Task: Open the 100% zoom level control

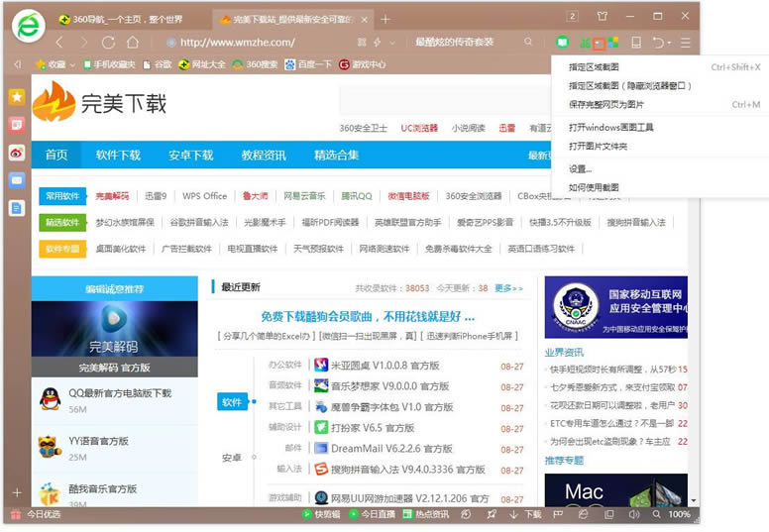Action: [x=679, y=514]
